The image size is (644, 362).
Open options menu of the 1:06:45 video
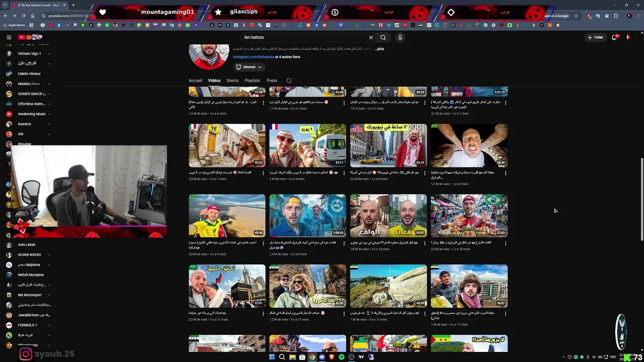(x=344, y=243)
